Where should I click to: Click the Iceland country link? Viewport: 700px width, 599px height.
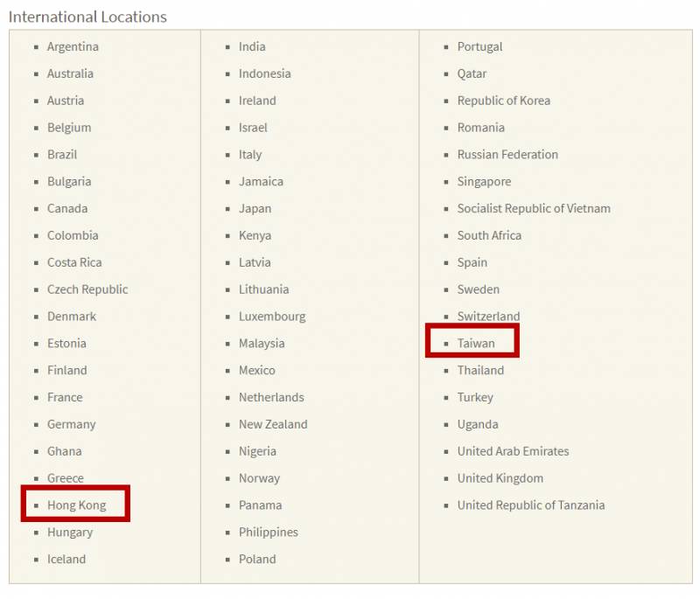66,560
